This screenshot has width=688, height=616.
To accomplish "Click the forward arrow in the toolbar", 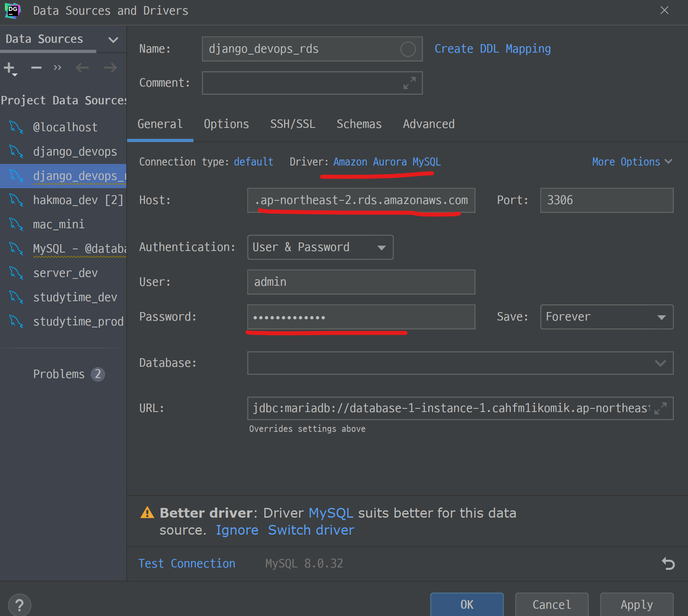I will point(110,68).
